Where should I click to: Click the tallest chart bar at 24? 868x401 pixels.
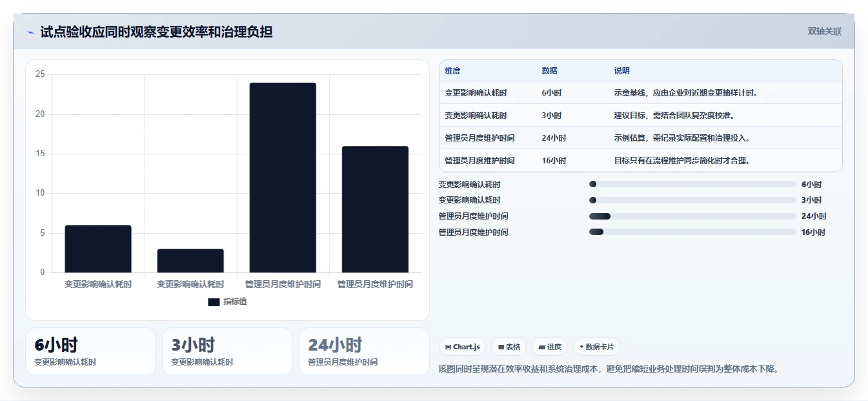[x=283, y=178]
